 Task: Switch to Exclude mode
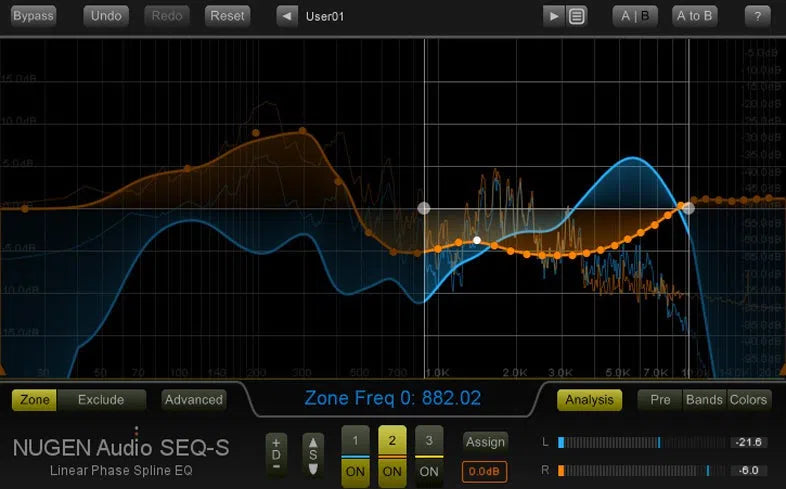coord(101,400)
